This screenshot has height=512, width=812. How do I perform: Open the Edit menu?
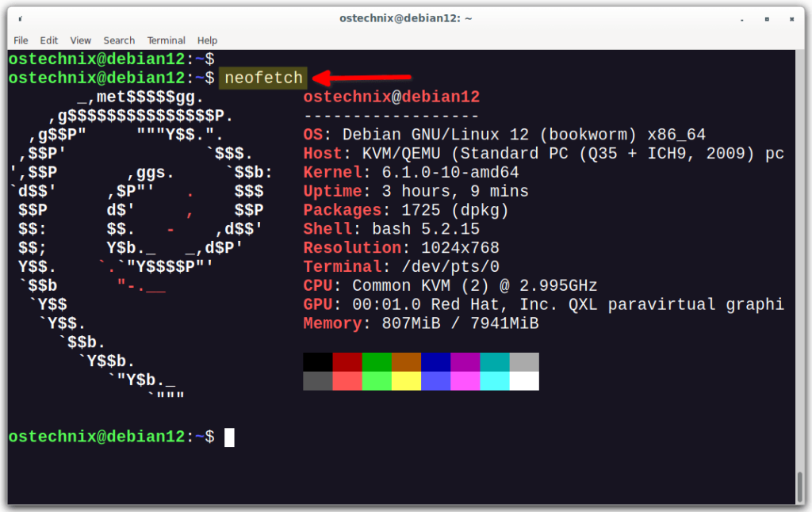click(48, 40)
